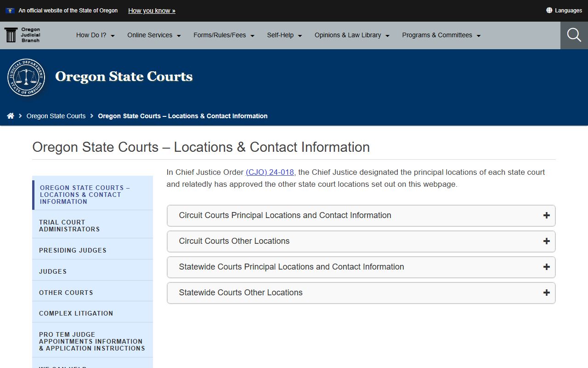Click the Oregon Judicial Branch logo
The height and width of the screenshot is (368, 588).
coord(23,35)
